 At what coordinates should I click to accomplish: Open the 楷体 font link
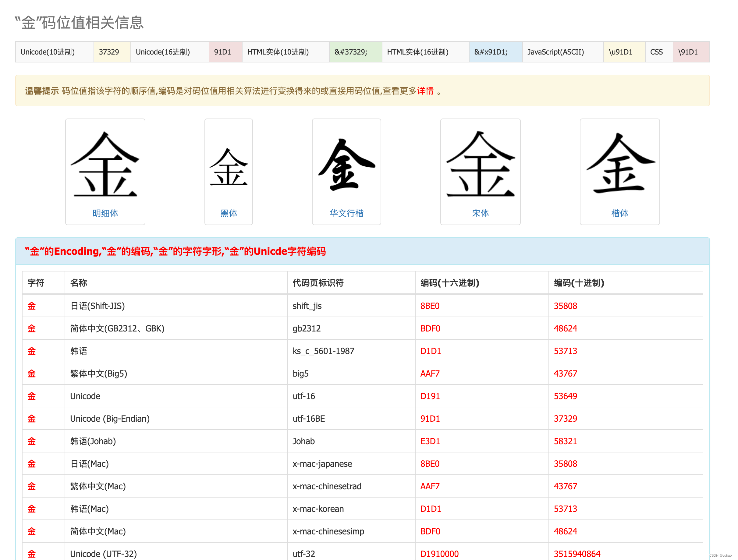pyautogui.click(x=619, y=213)
